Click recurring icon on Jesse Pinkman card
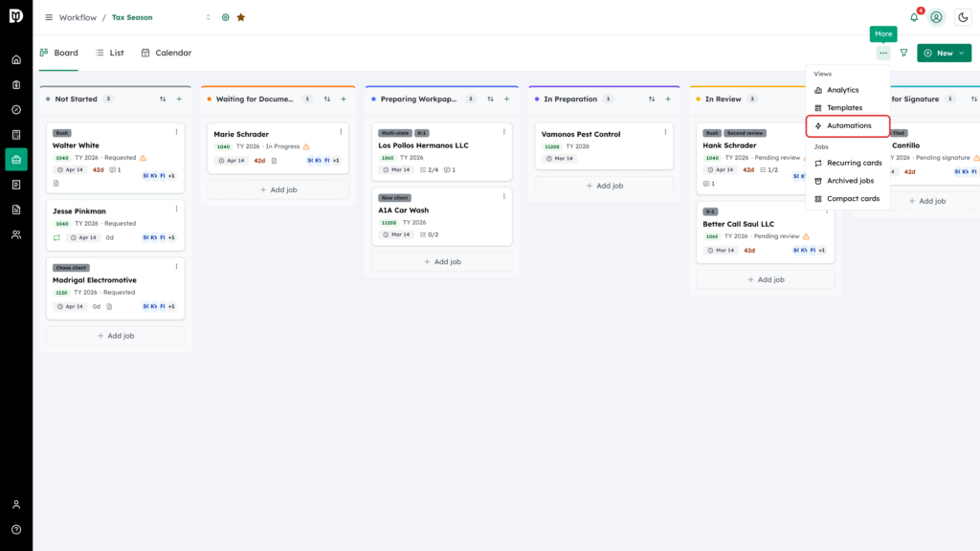 [56, 238]
